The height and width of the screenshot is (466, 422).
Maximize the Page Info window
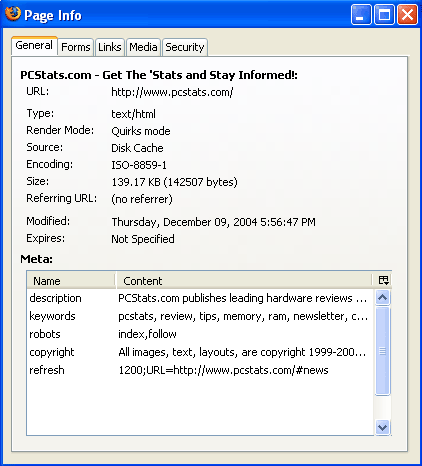pos(384,15)
